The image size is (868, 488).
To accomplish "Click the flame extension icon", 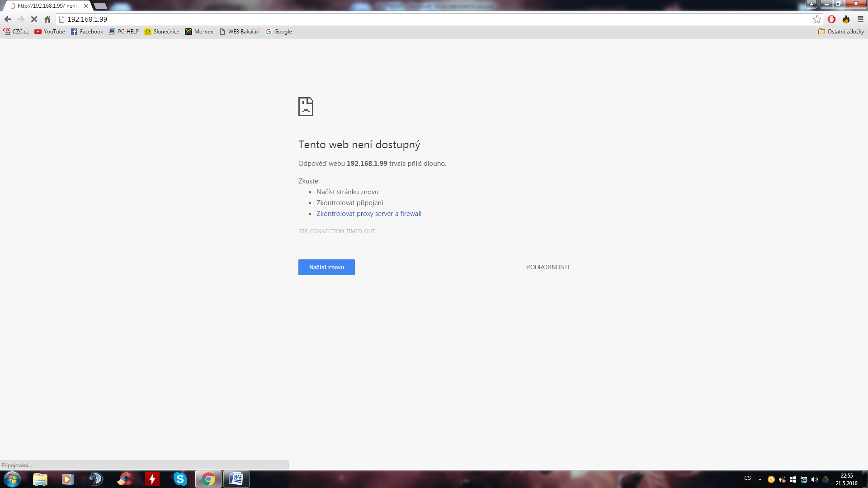I will pos(846,19).
